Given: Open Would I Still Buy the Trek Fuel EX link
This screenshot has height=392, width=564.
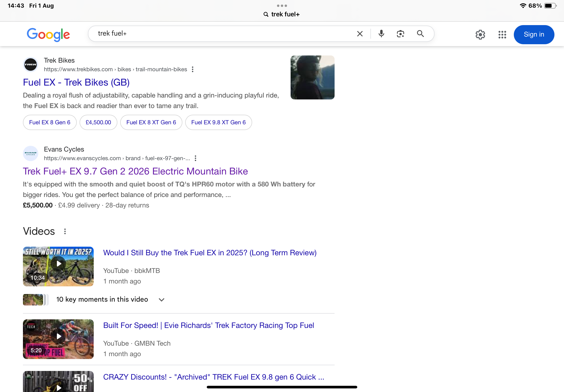Looking at the screenshot, I should point(210,253).
